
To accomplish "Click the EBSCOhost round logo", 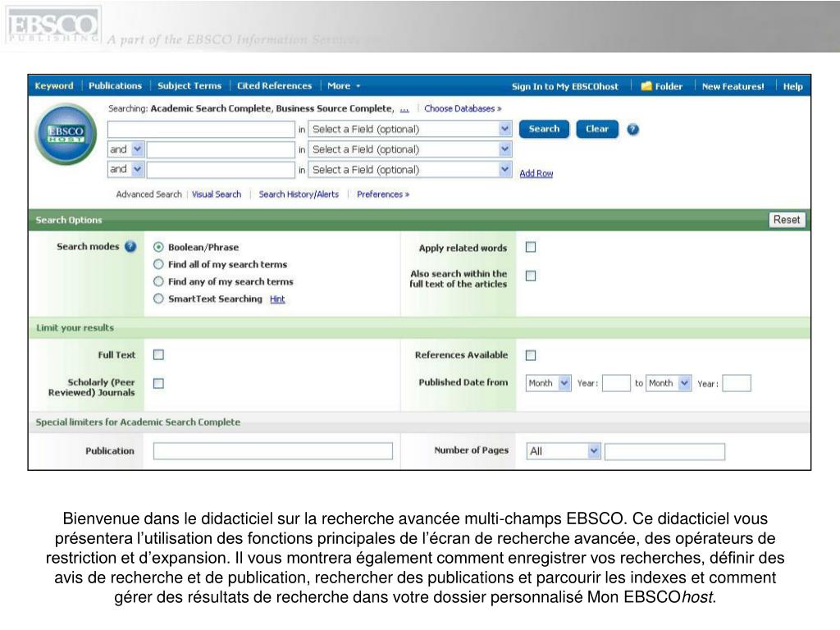I will (x=66, y=134).
